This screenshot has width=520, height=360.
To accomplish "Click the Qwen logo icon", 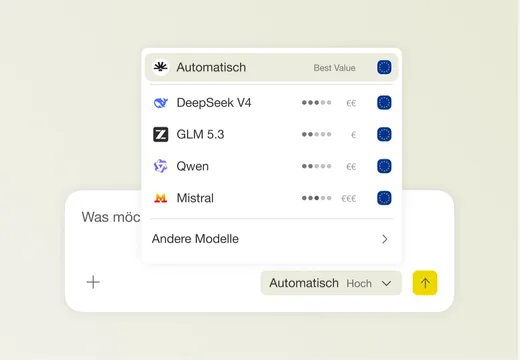I will [x=160, y=166].
